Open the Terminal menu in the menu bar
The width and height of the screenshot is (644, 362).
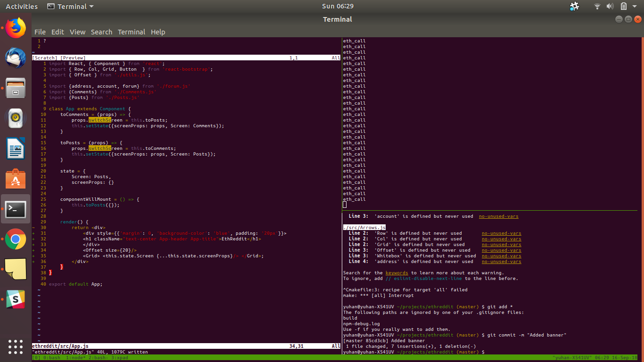click(132, 32)
